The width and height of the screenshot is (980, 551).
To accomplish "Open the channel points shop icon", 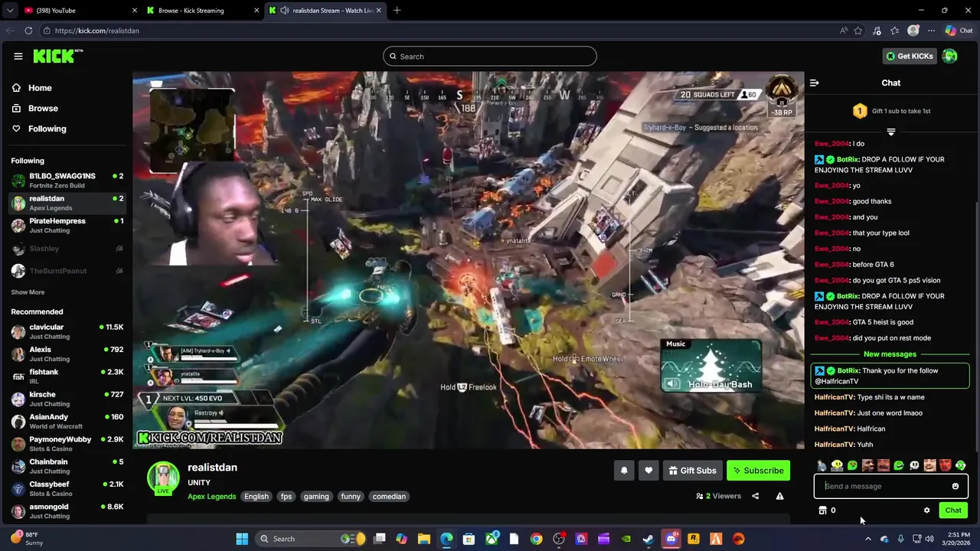I will 822,510.
